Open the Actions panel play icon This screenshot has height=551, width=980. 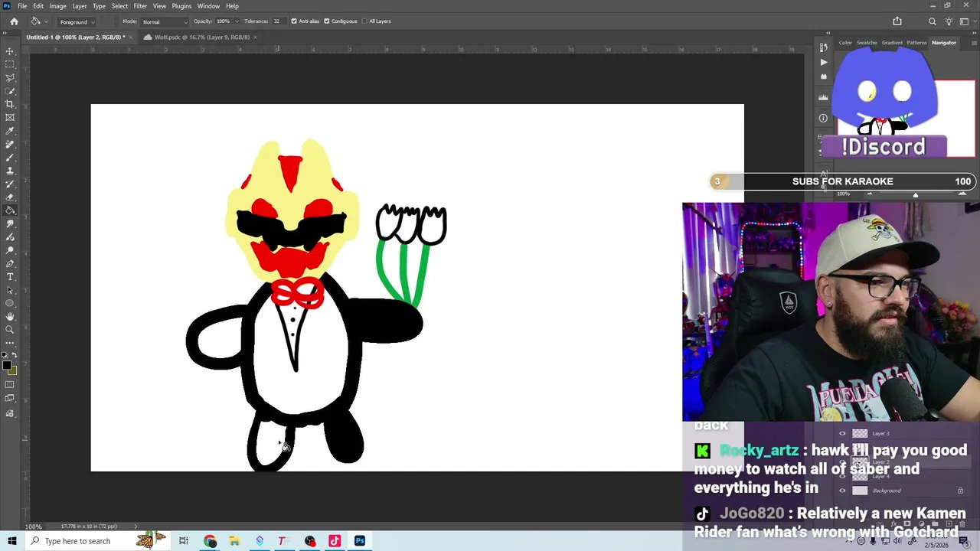pyautogui.click(x=823, y=62)
